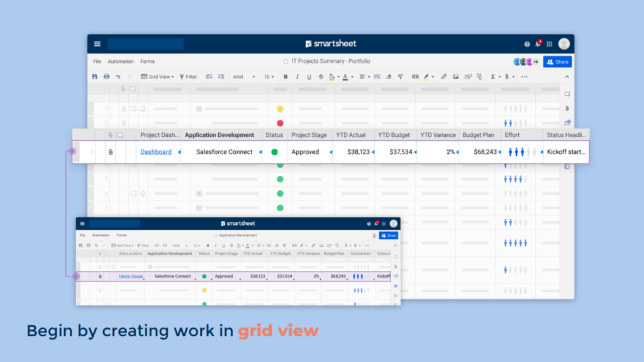Click the indent icon in the Portfolio toolbar

pyautogui.click(x=221, y=77)
